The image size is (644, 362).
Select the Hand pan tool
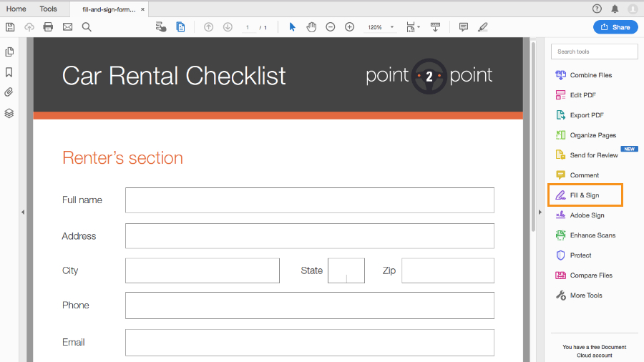pyautogui.click(x=311, y=27)
